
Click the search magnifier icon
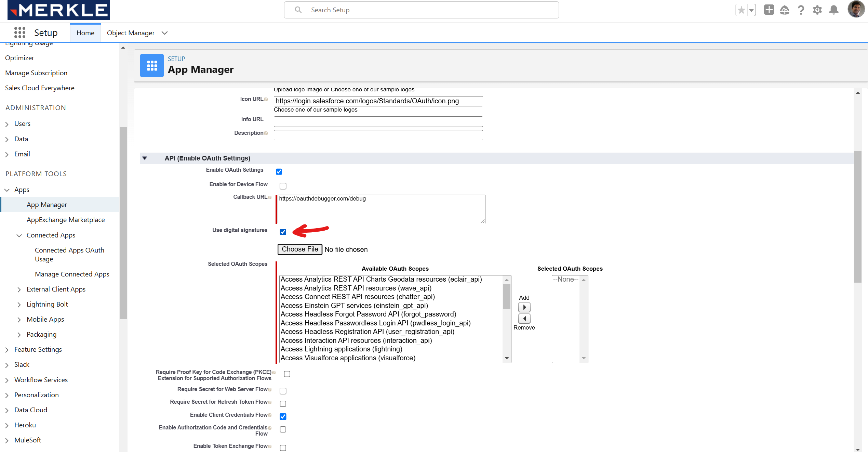pos(298,10)
